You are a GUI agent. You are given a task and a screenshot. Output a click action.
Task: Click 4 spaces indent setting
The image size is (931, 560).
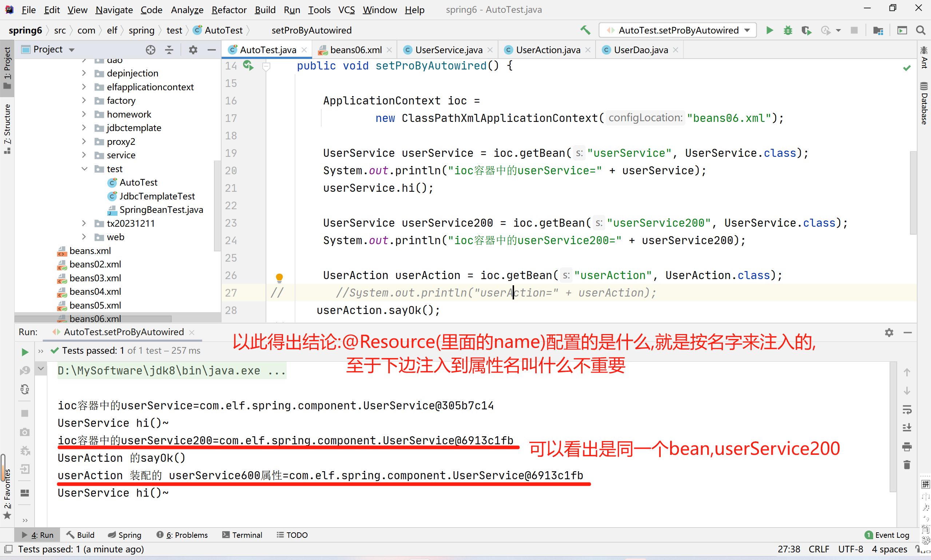click(x=889, y=549)
